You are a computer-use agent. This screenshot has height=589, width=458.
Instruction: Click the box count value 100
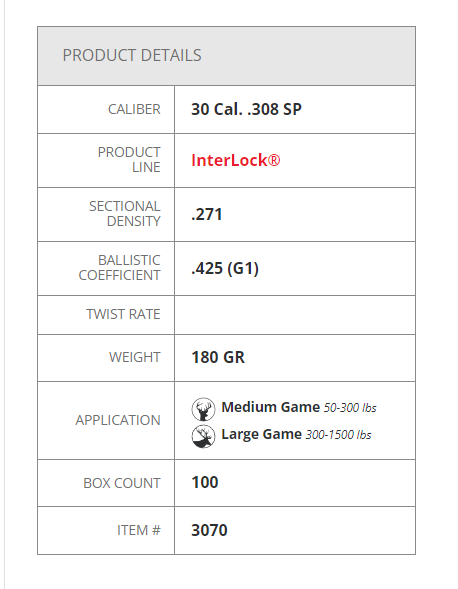(x=205, y=483)
